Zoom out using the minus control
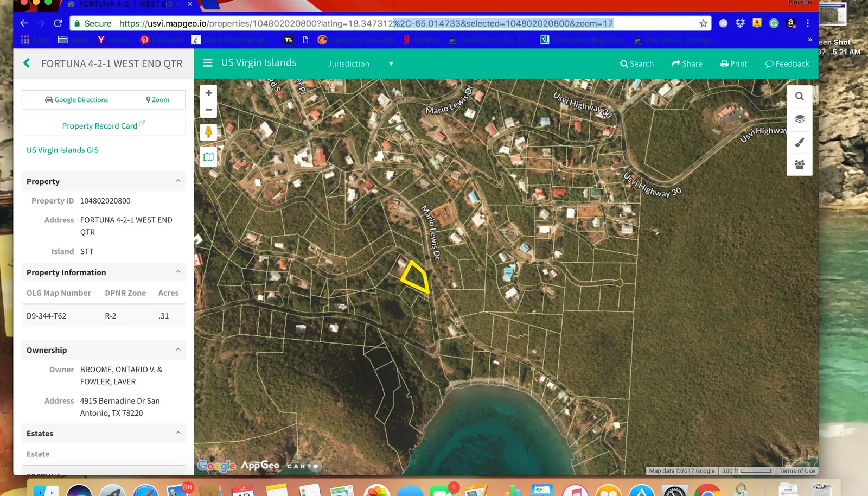 [x=208, y=109]
